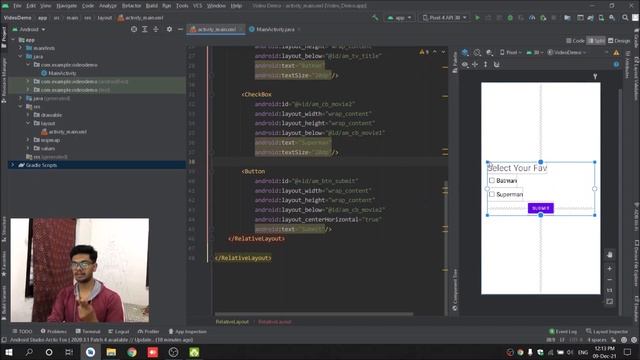Click the SUBMIT button in preview
This screenshot has height=360, width=640.
[x=540, y=208]
